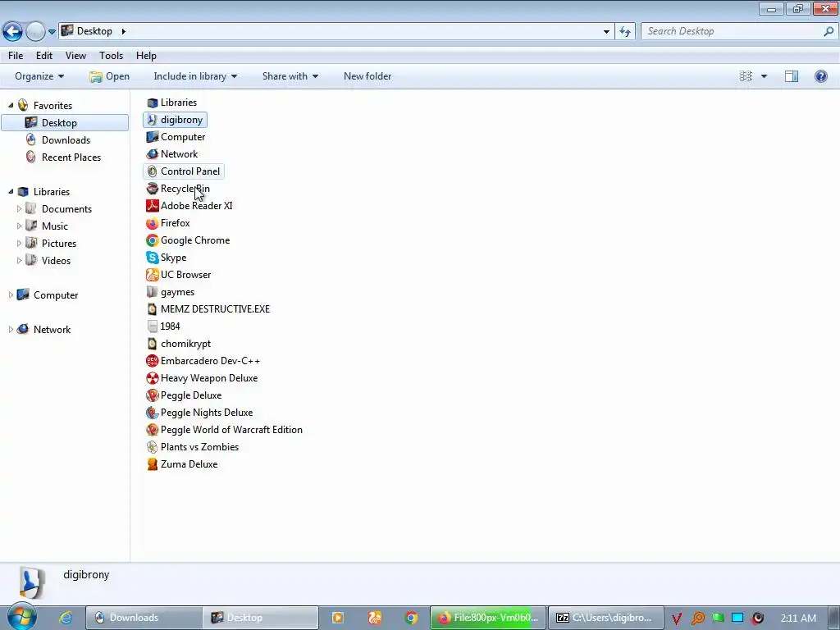Open the recent locations dropdown arrow
Image resolution: width=840 pixels, height=630 pixels.
click(52, 32)
